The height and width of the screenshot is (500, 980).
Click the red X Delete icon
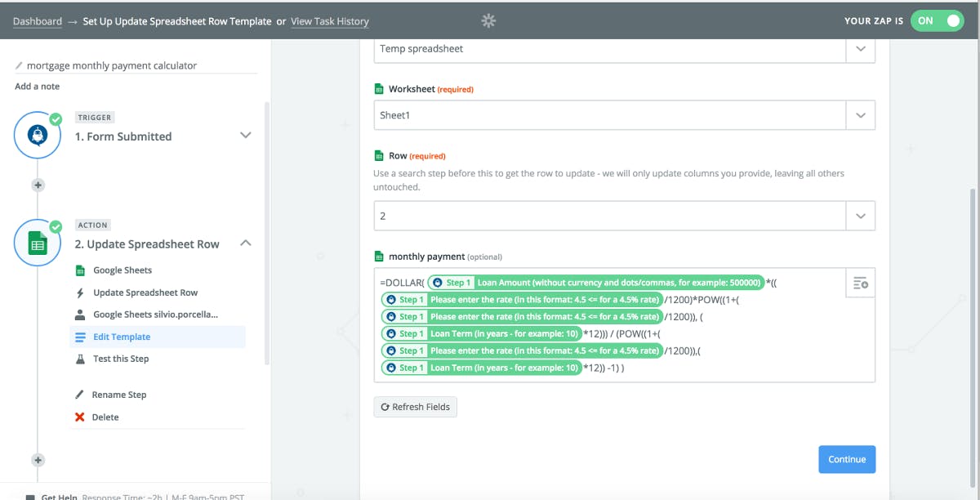80,417
